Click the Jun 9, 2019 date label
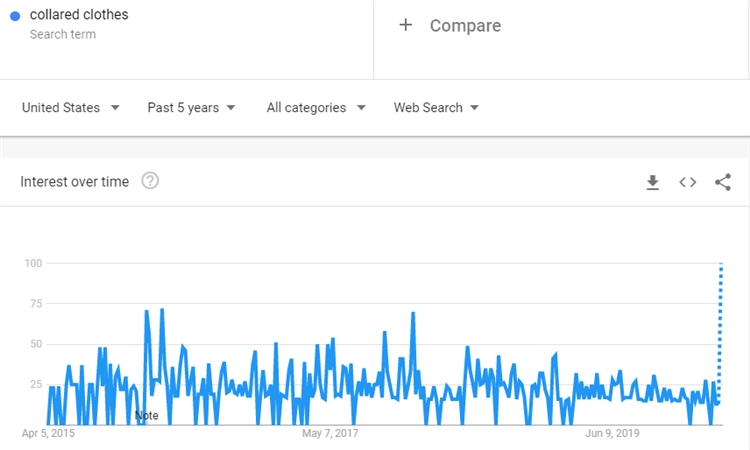750x450 pixels. [612, 433]
